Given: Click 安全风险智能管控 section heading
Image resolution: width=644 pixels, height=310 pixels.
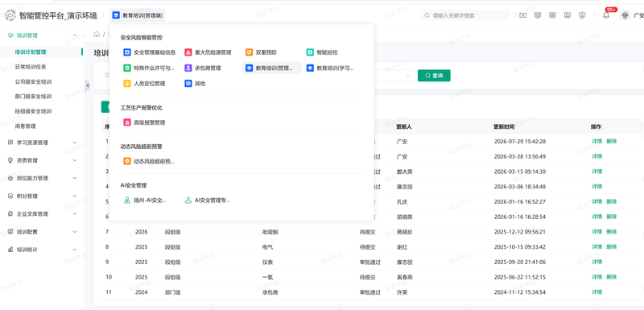Looking at the screenshot, I should click(x=142, y=37).
